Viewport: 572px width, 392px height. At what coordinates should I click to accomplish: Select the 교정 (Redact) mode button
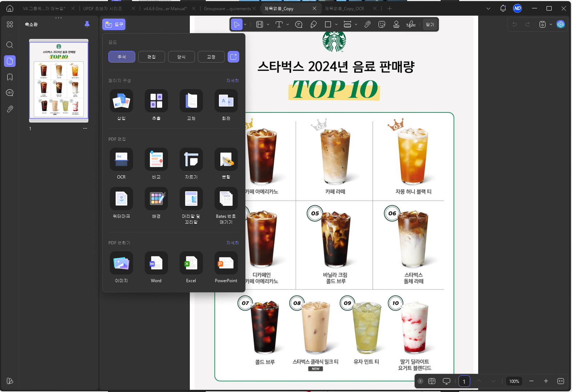pyautogui.click(x=211, y=57)
